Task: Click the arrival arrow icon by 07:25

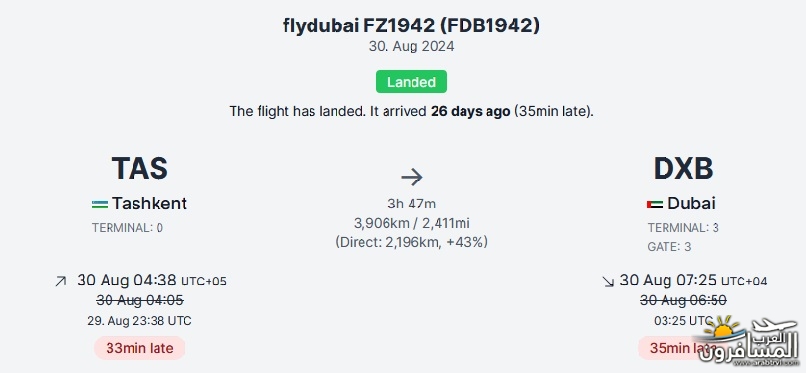Action: pos(608,281)
